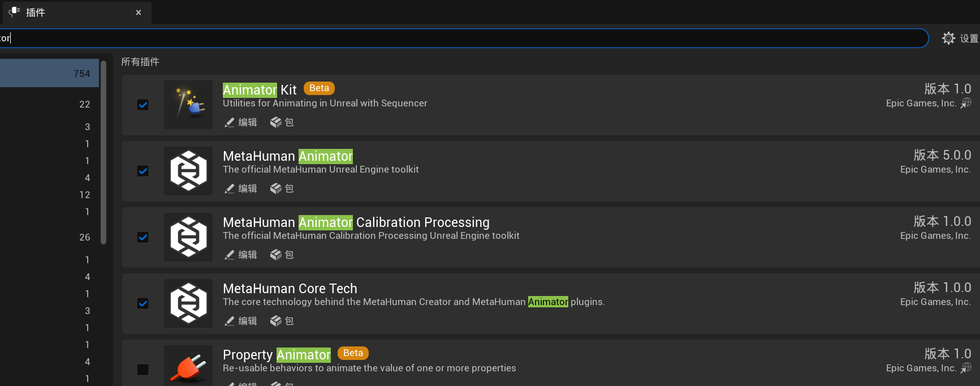Click 包 for MetaHuman Core Tech
980x386 pixels.
point(282,321)
